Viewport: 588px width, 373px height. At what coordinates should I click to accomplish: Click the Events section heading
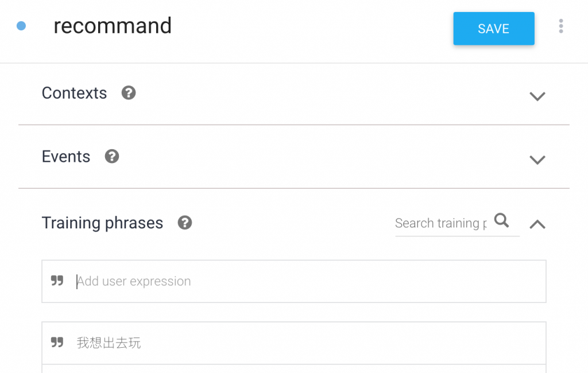[x=66, y=157]
